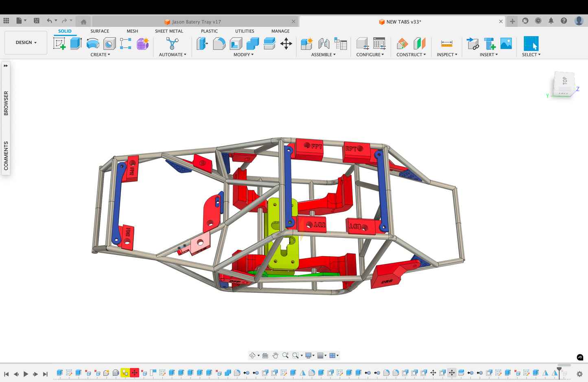
Task: Switch to the SHEET METAL tab
Action: (169, 31)
